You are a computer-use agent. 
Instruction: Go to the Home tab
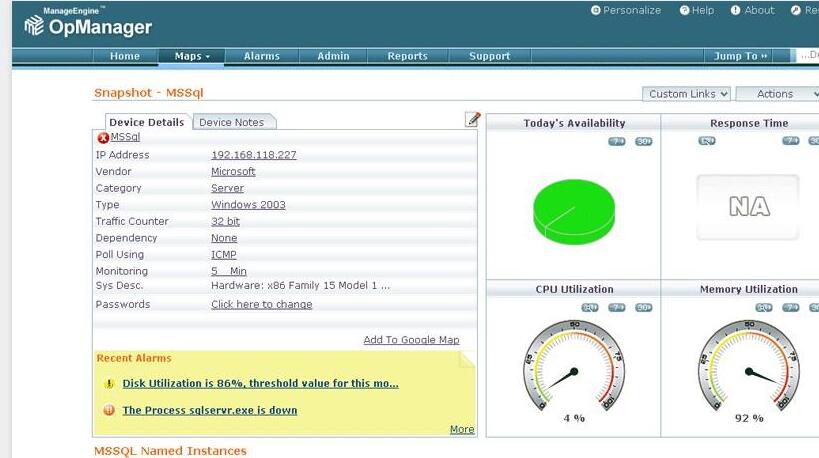tap(125, 56)
